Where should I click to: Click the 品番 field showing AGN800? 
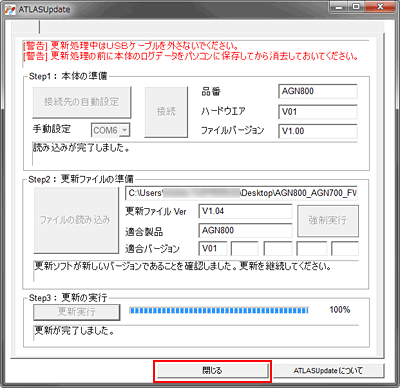(x=318, y=91)
